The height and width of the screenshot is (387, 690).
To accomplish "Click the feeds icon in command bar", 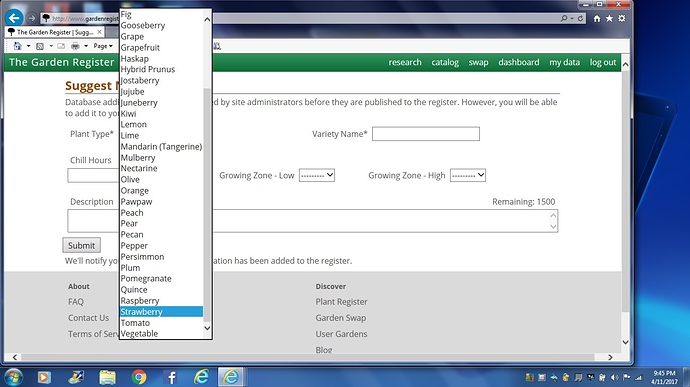I will (40, 46).
